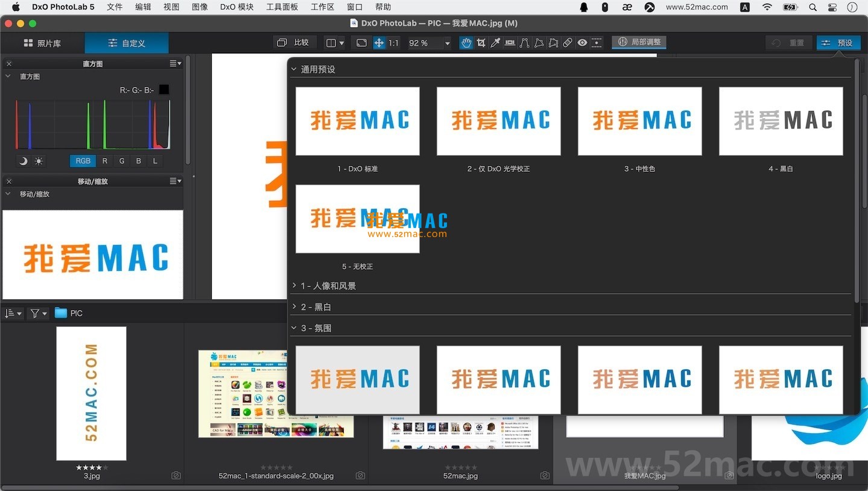868x491 pixels.
Task: Collapse the 通用预设 preset group
Action: (x=294, y=69)
